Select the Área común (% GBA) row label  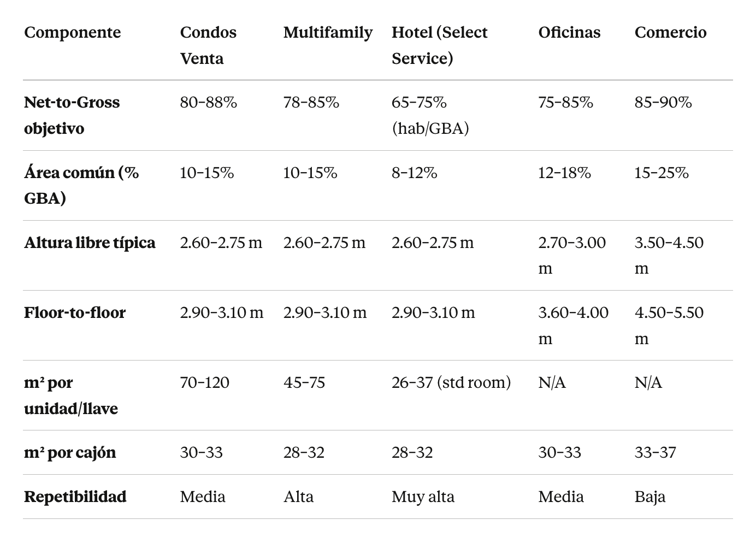[x=81, y=185]
